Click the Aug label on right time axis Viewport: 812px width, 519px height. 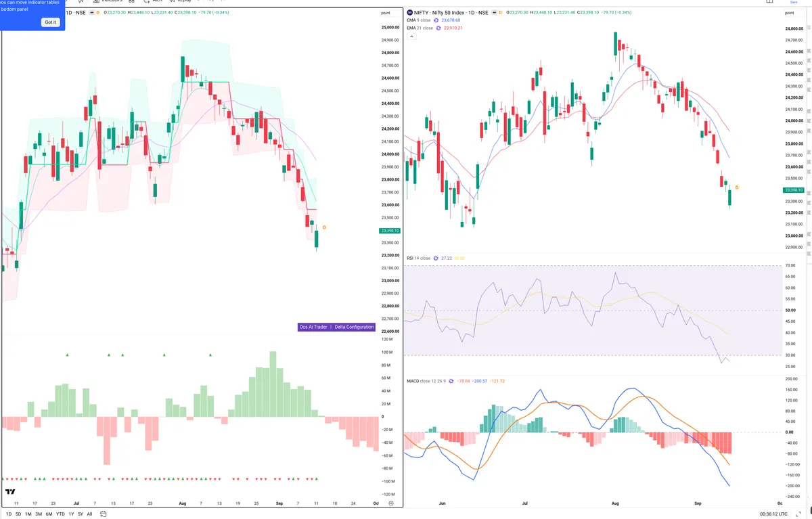[x=615, y=503]
